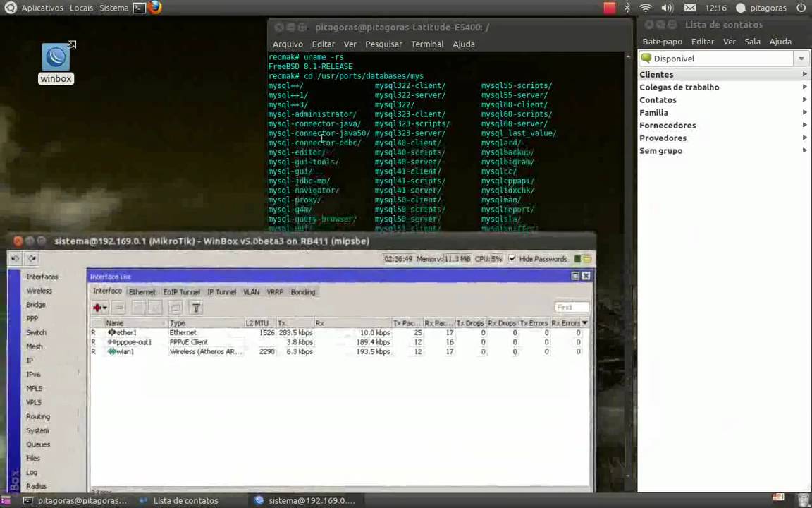Switch to the Ethernet tab
Image resolution: width=812 pixels, height=508 pixels.
coord(142,292)
